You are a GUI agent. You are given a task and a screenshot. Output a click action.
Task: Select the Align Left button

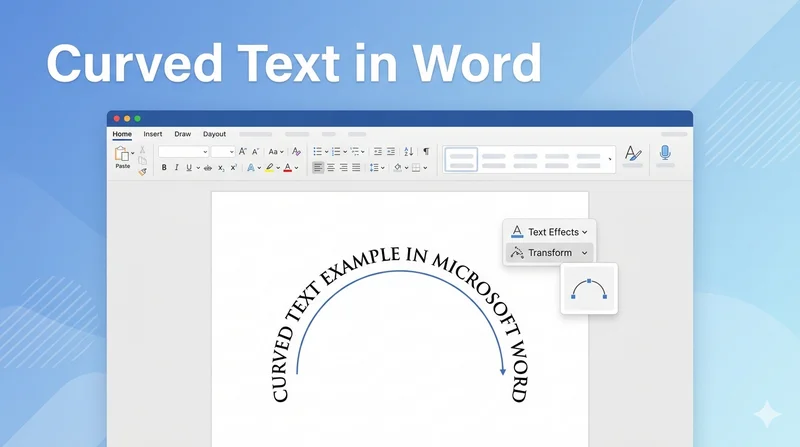click(x=318, y=168)
